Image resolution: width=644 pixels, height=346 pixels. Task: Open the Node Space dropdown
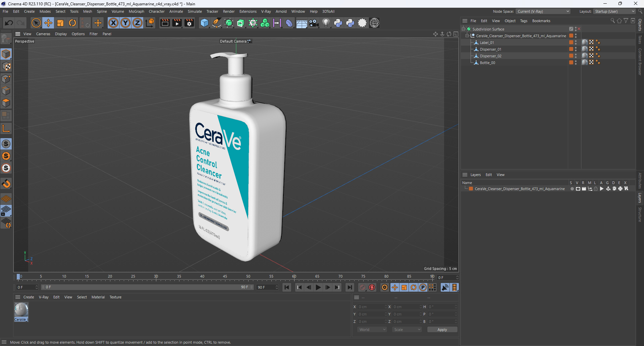[543, 11]
